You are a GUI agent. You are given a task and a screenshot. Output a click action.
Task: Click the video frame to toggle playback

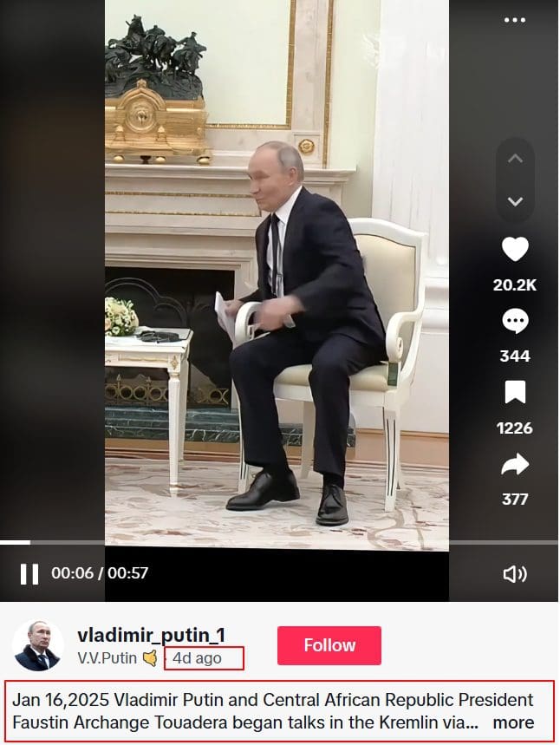point(277,276)
